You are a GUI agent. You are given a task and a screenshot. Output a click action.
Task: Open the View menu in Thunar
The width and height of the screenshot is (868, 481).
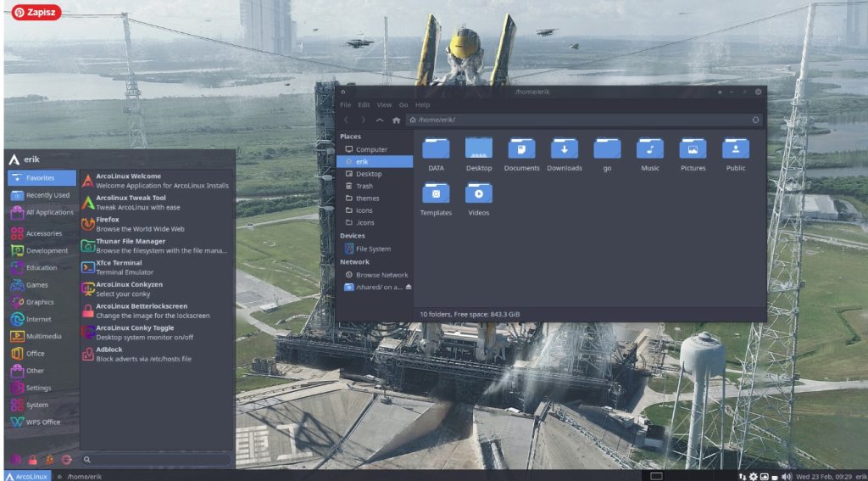[384, 104]
